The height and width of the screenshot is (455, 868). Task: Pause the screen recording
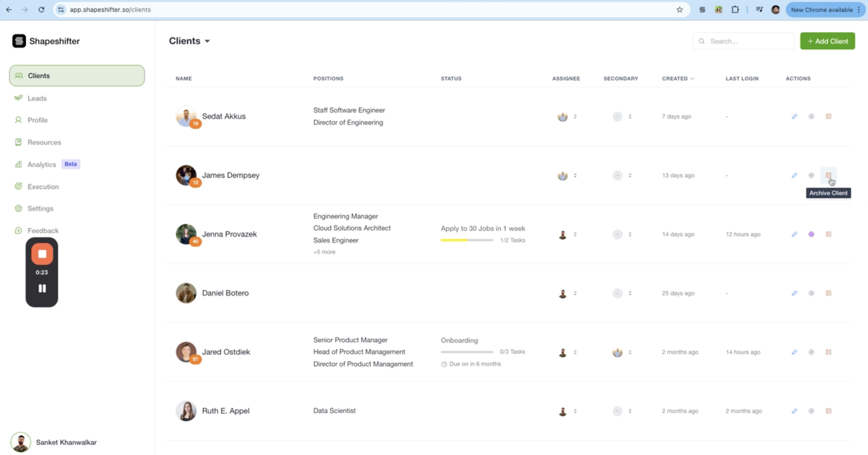(42, 288)
